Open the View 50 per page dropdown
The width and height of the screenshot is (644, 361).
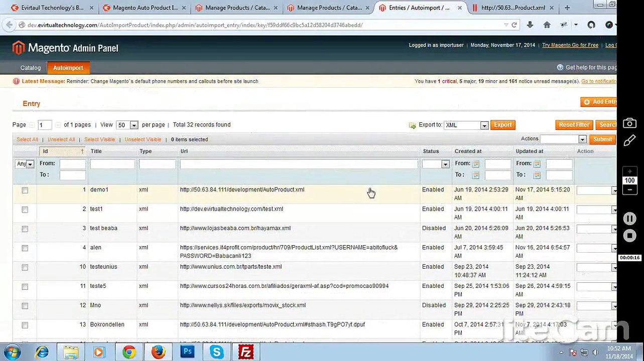coord(126,125)
